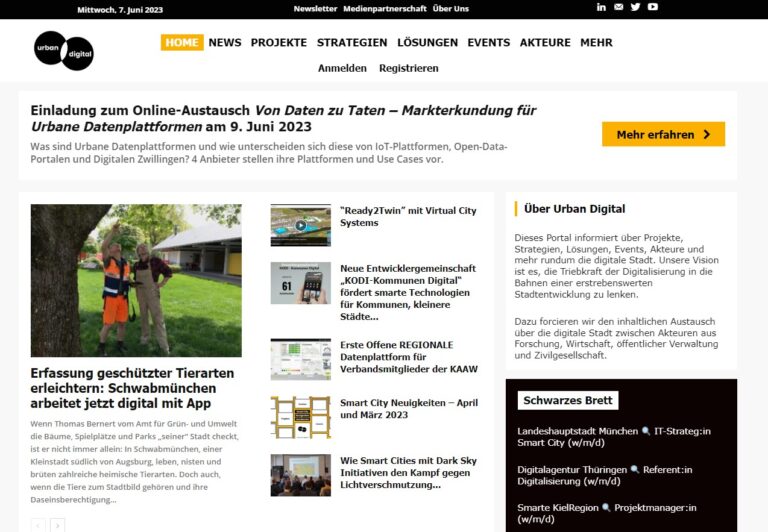Screen dimensions: 768x532
Task: Open Neue Entwicklergemeinschaft KODI article title
Action: click(408, 292)
